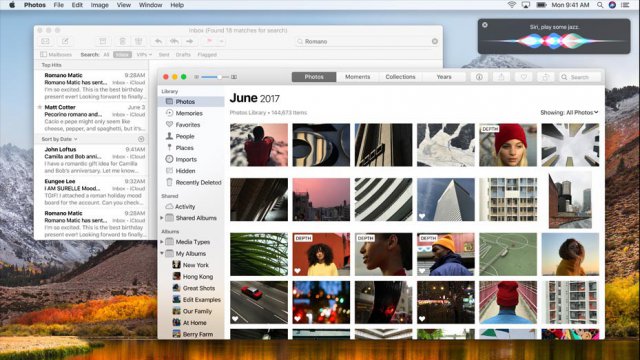640x360 pixels.
Task: Open the People library item
Action: [180, 136]
